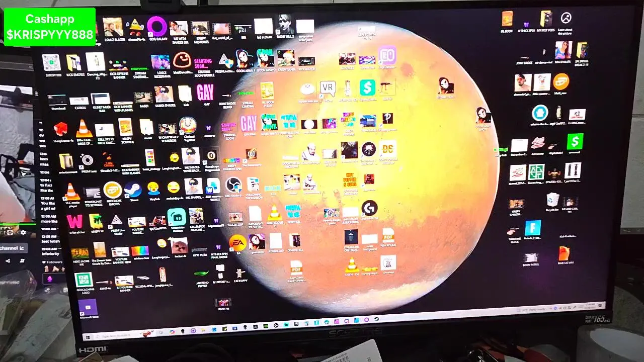
Task: Select the pink w for sticker image
Action: pyautogui.click(x=74, y=224)
